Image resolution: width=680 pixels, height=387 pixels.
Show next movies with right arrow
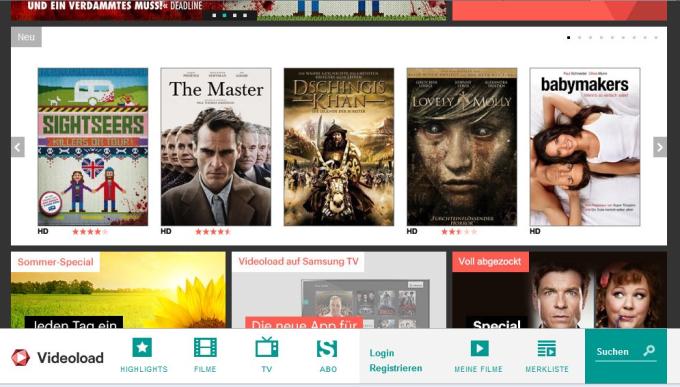pos(660,147)
